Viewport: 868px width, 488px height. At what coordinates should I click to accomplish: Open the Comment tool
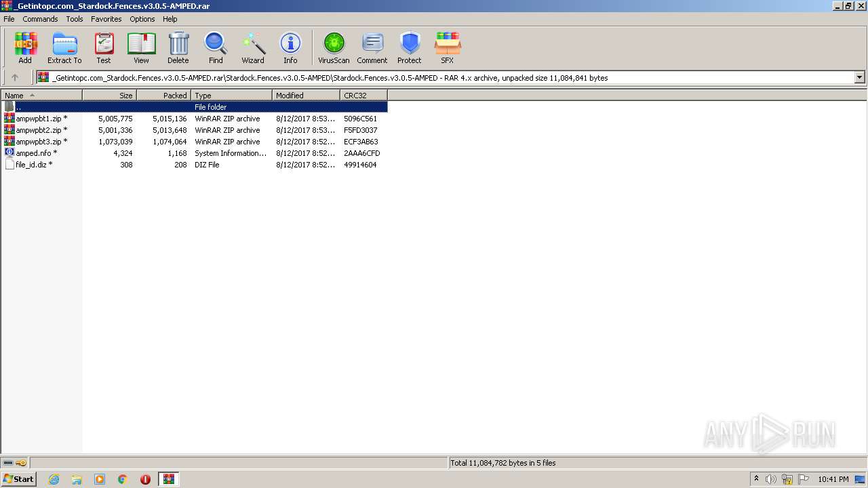pyautogui.click(x=372, y=47)
